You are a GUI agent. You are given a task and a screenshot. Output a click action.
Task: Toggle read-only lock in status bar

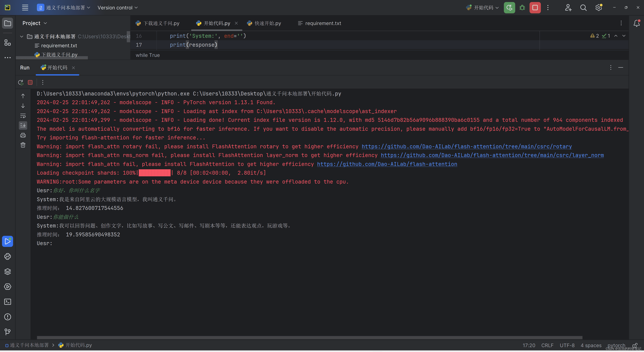point(635,345)
